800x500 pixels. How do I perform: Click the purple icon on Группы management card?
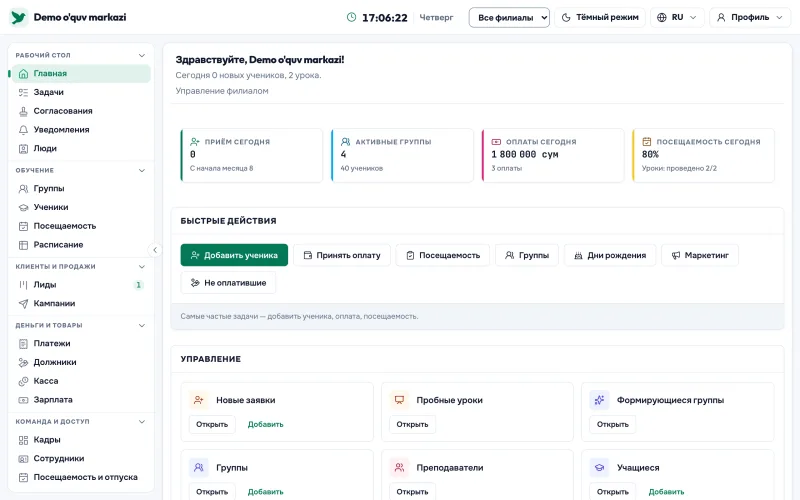click(x=198, y=467)
